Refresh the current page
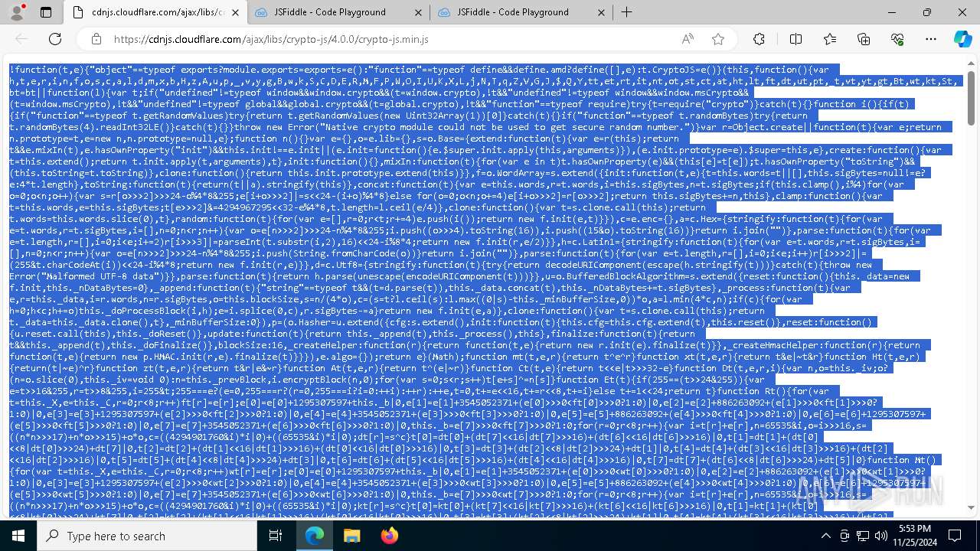 tap(55, 39)
